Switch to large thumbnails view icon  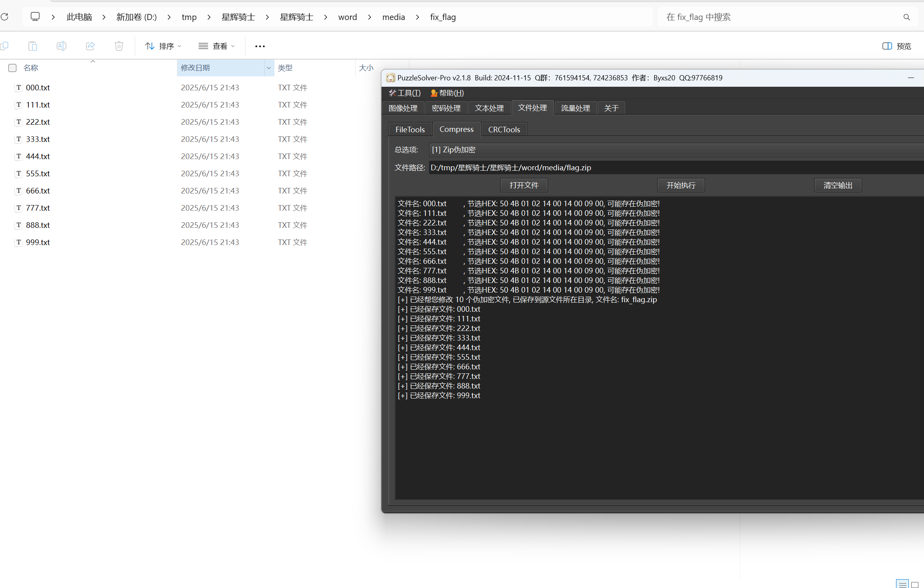[x=915, y=584]
